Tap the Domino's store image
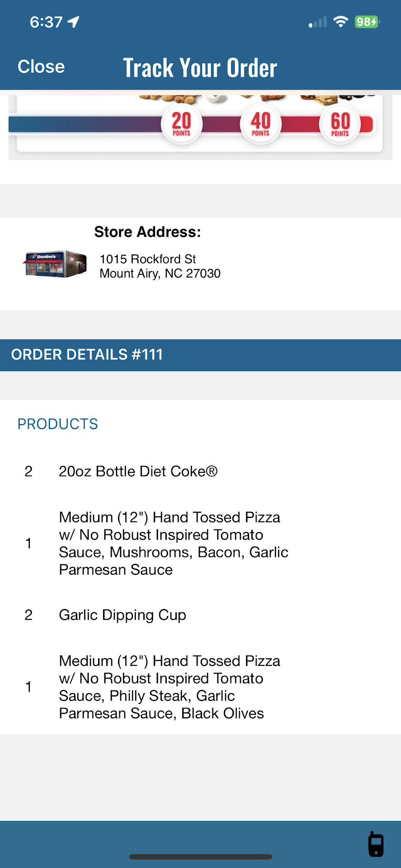Screen dimensions: 401x868 (x=55, y=264)
